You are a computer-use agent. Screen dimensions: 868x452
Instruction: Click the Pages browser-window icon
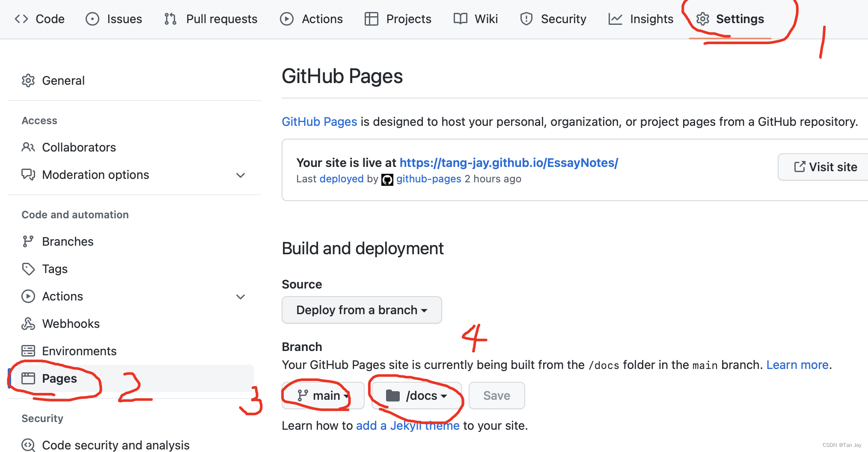[x=28, y=378]
